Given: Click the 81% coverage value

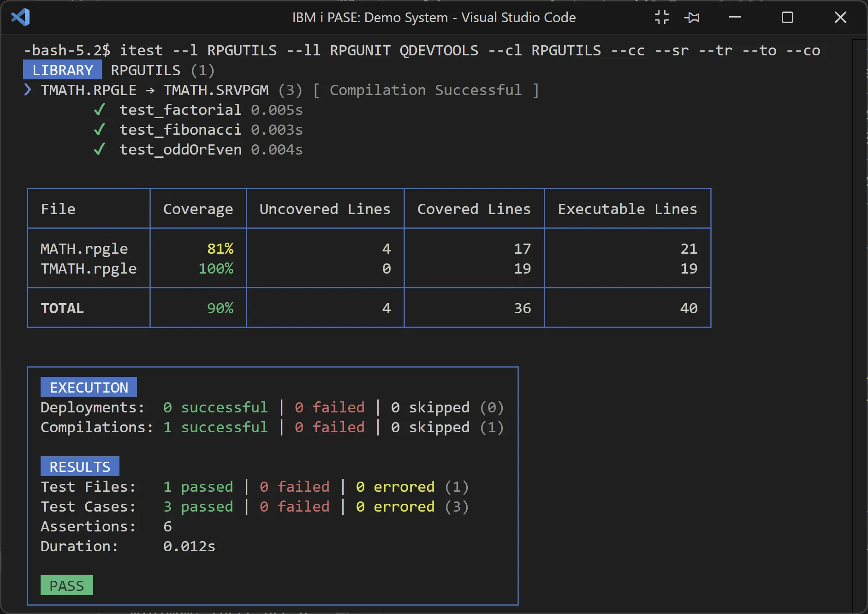Looking at the screenshot, I should (x=220, y=249).
